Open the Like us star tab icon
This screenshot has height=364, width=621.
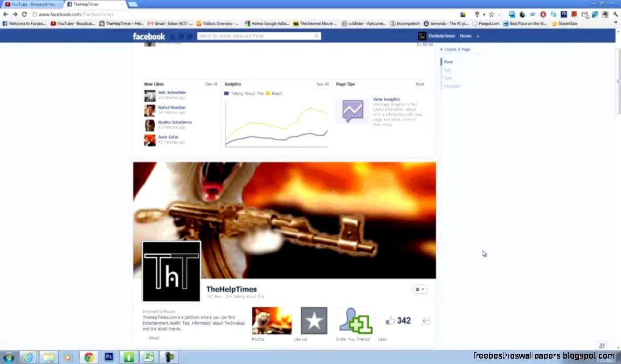tap(314, 320)
